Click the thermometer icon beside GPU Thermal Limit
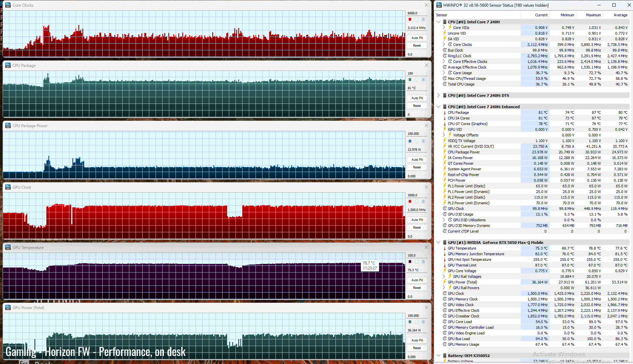633x364 pixels. tap(445, 265)
